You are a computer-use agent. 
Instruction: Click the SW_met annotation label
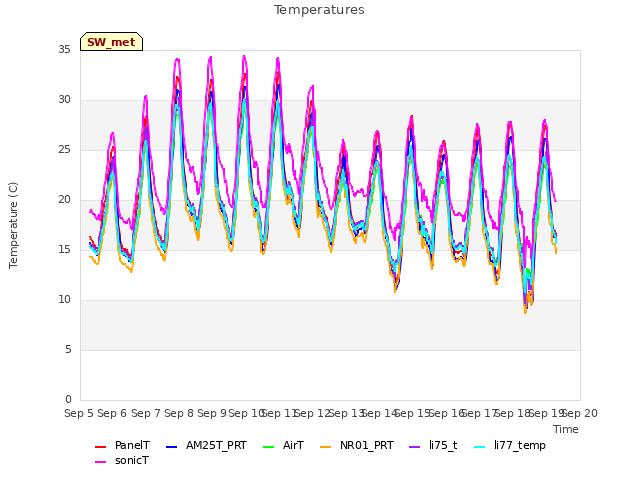[x=111, y=42]
